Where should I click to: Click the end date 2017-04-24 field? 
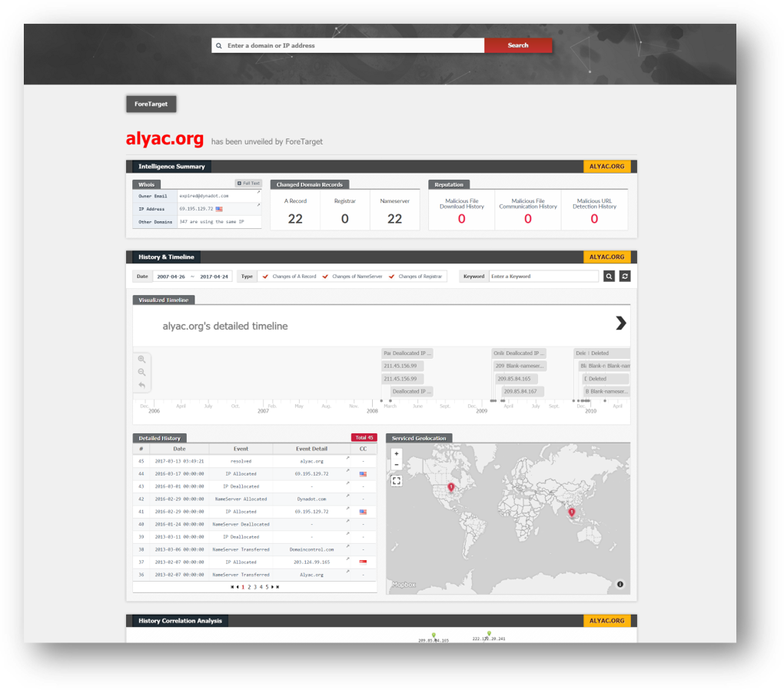click(214, 277)
